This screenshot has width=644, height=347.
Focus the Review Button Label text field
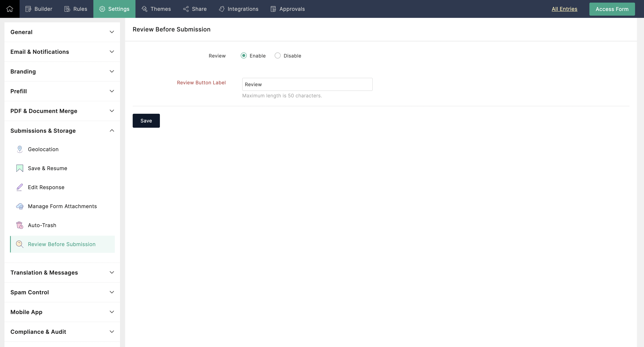coord(307,85)
